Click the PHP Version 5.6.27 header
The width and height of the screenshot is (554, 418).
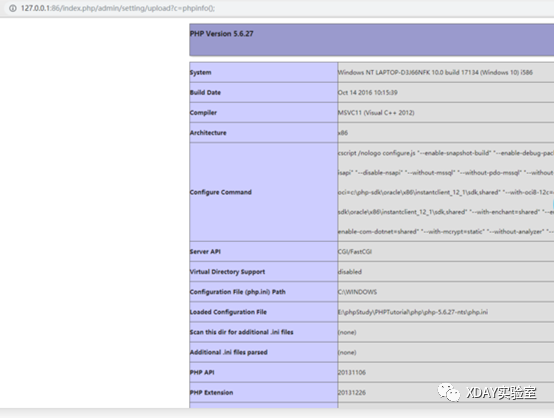tap(222, 34)
